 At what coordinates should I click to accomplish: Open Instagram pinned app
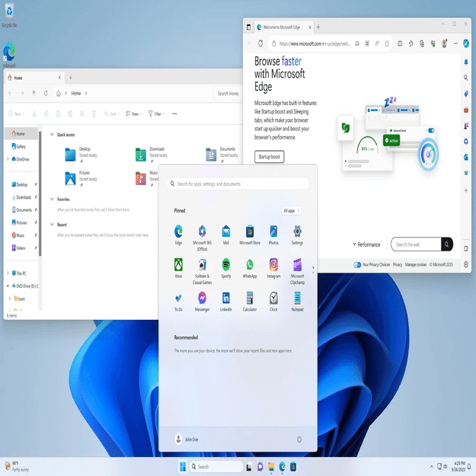[273, 268]
